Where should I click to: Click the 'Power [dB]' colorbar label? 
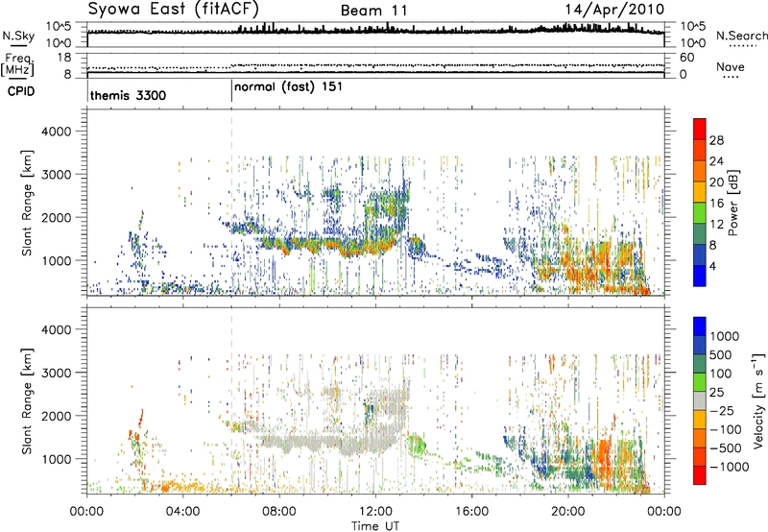coord(733,203)
